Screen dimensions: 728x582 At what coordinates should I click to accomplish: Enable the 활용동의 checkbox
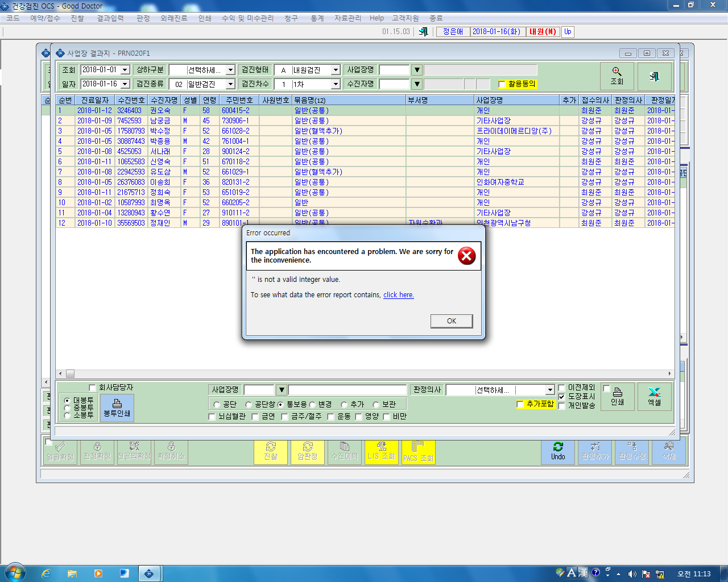[x=502, y=84]
